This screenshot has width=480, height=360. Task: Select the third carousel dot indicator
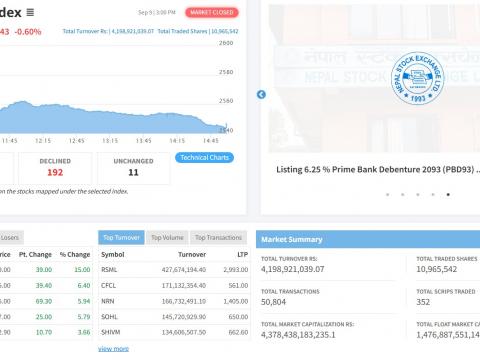pos(418,194)
